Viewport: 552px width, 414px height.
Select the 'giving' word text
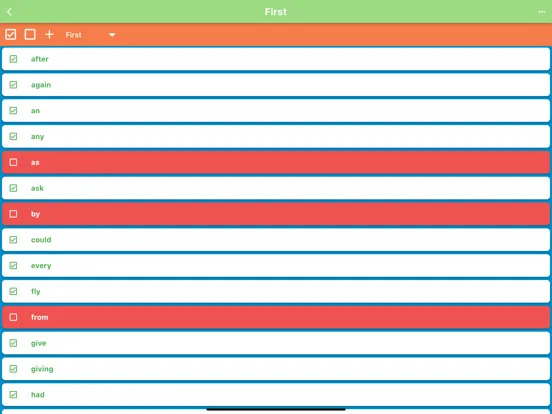click(42, 369)
